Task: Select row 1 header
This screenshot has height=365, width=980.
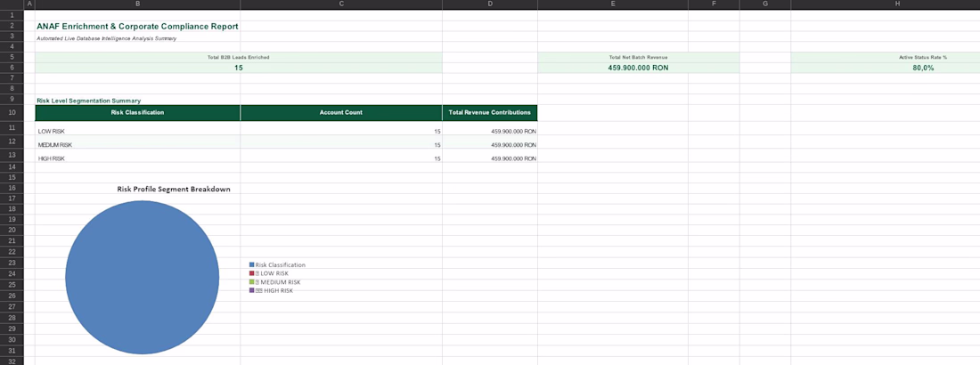Action: (12, 15)
